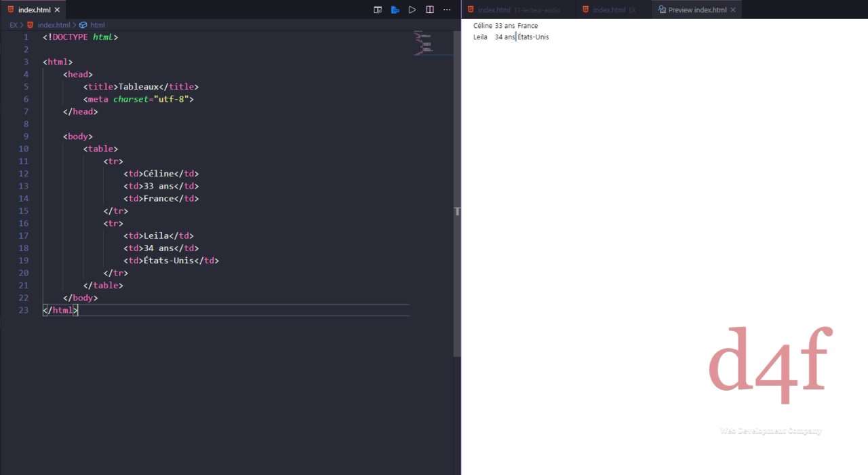Click France in code line 14
Screen dimensions: 868x475
(159, 199)
